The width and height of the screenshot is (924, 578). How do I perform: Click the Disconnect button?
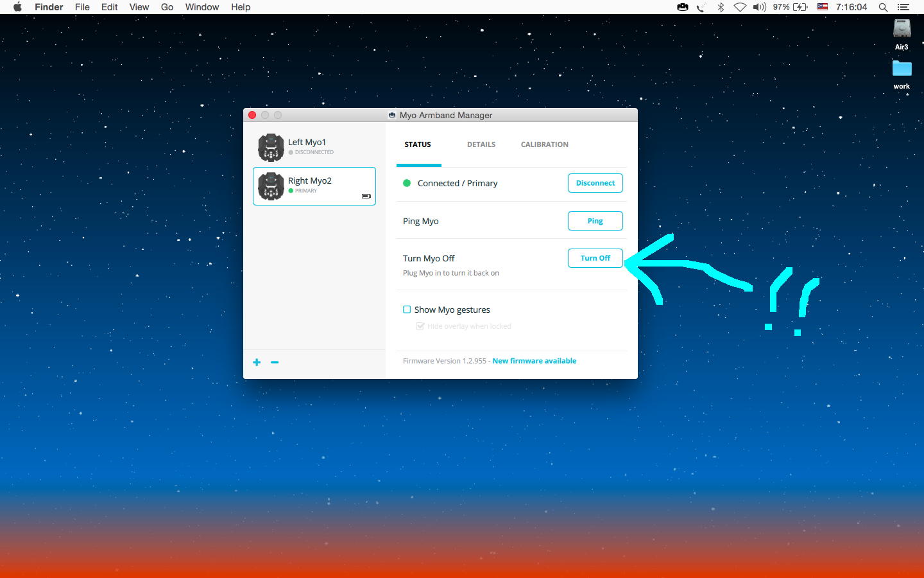coord(595,183)
